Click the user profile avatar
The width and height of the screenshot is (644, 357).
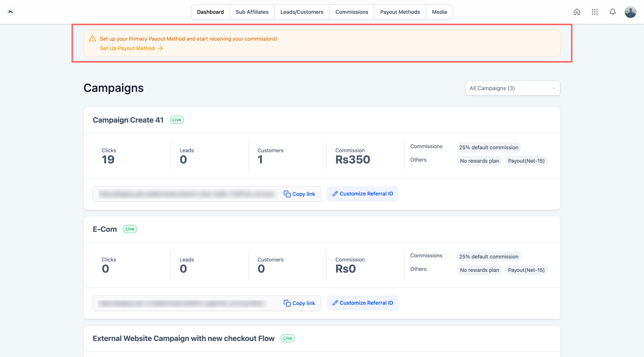(x=630, y=12)
